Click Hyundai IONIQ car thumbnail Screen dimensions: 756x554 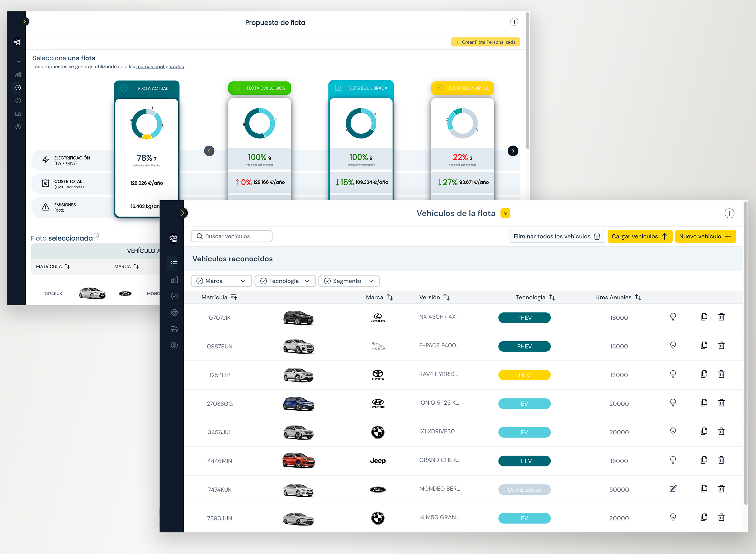(x=298, y=403)
